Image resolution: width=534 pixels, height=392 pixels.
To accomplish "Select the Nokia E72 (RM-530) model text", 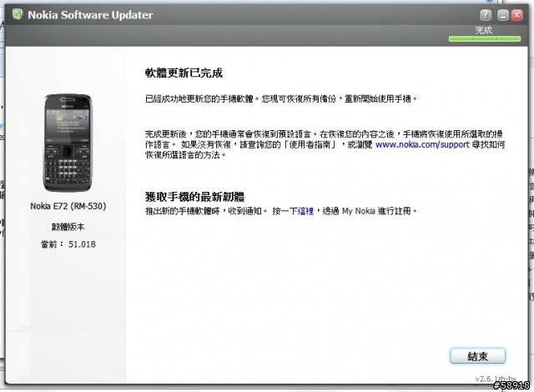I will pos(68,206).
